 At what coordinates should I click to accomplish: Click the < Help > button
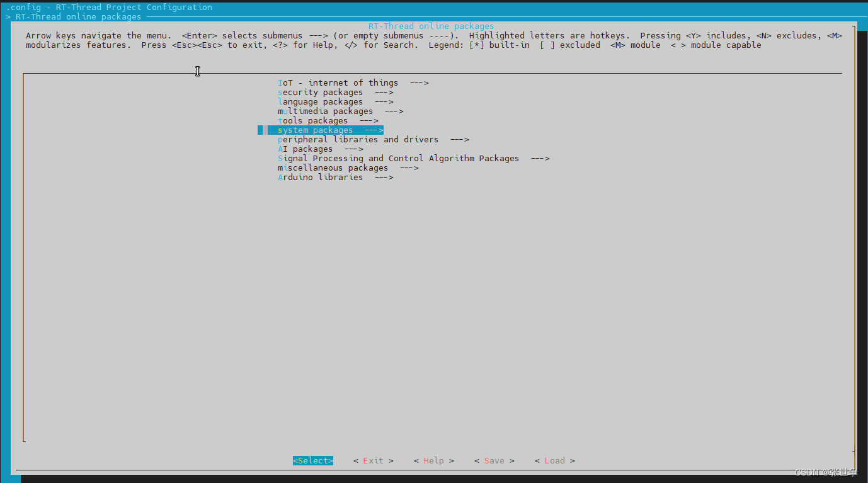pyautogui.click(x=434, y=460)
